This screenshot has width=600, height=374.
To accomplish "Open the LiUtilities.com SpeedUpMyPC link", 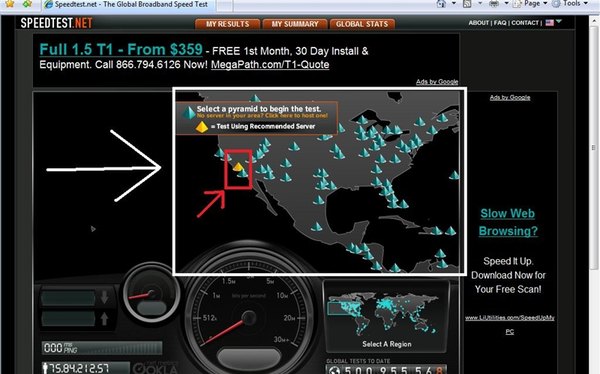I will pos(509,325).
